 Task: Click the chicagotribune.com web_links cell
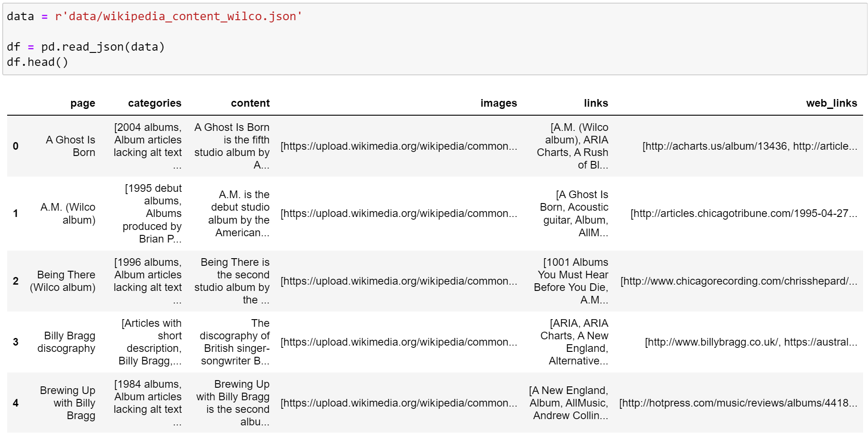744,213
